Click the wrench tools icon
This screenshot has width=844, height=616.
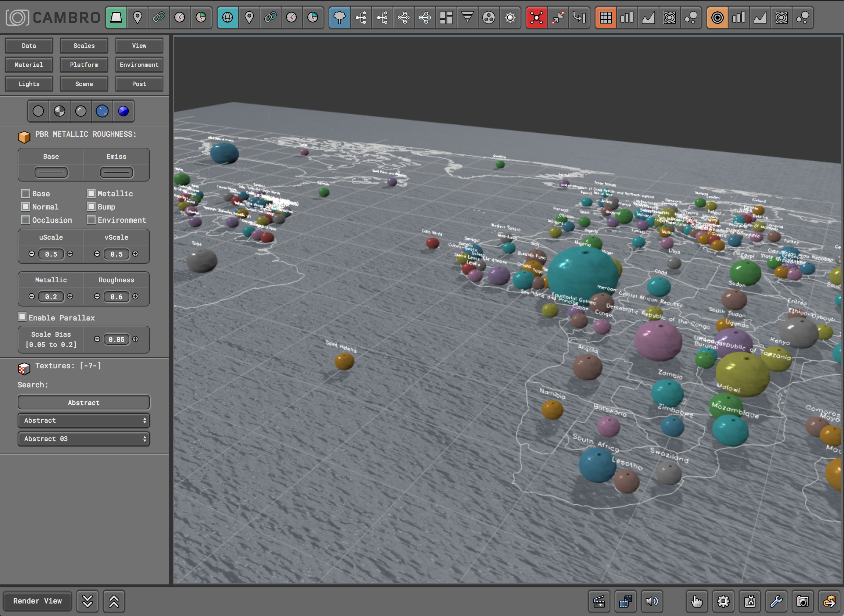click(x=776, y=601)
